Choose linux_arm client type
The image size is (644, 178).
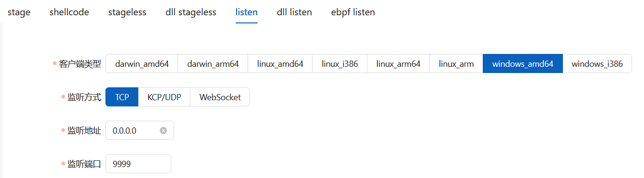click(x=456, y=63)
